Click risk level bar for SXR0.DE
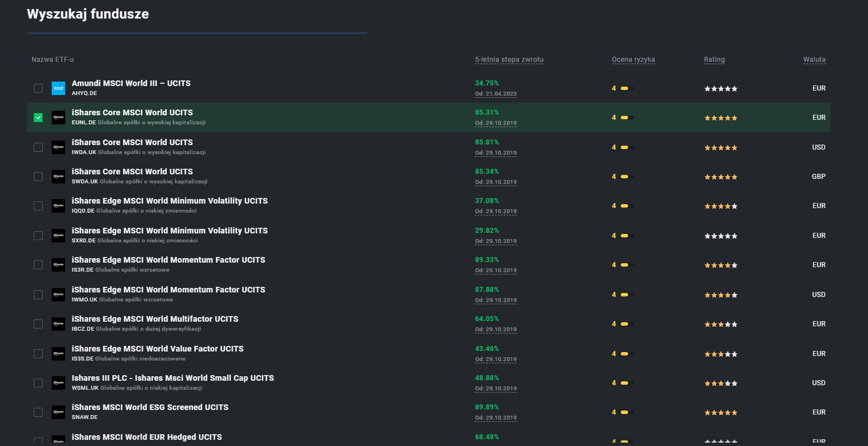This screenshot has width=868, height=446. coord(628,236)
